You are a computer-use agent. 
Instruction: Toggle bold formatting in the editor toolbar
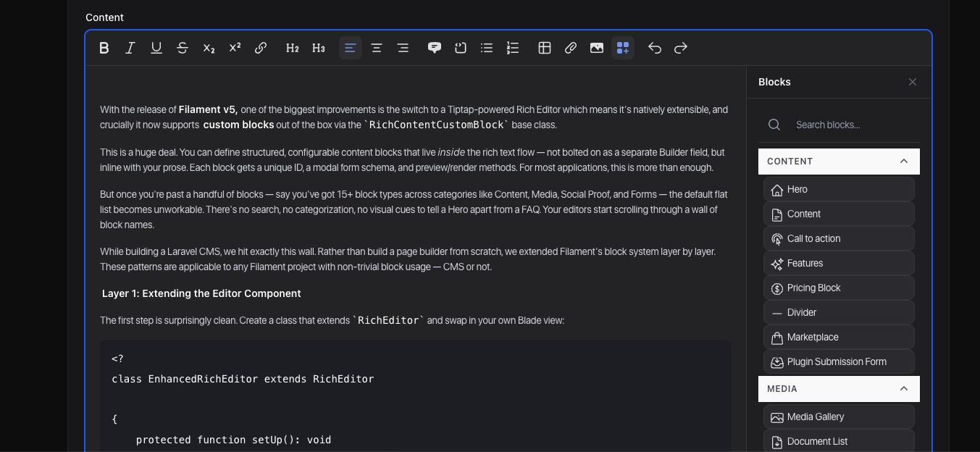[x=104, y=48]
